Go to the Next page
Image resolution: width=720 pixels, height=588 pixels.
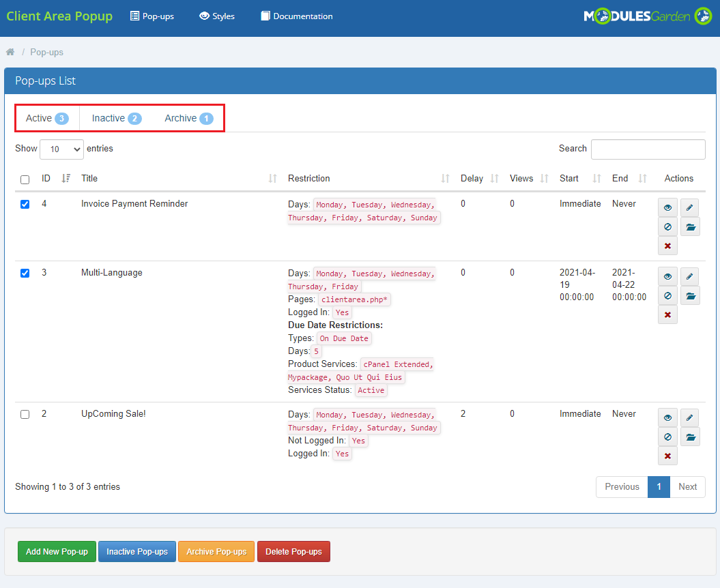click(687, 486)
